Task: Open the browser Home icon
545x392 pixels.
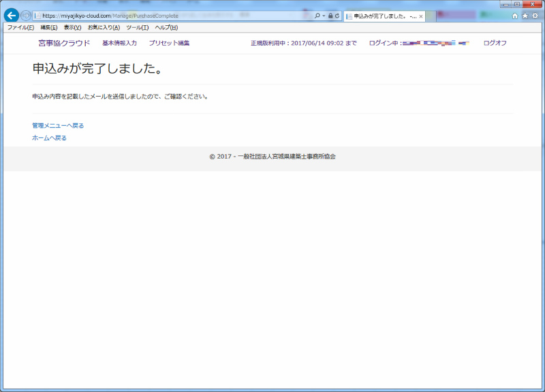Action: [515, 16]
